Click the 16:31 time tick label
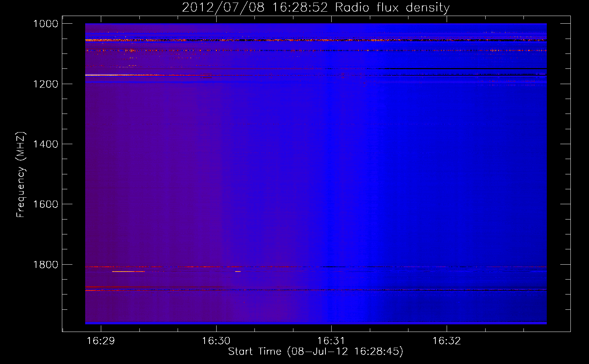Screen dimensions: 589x364 pyautogui.click(x=331, y=341)
